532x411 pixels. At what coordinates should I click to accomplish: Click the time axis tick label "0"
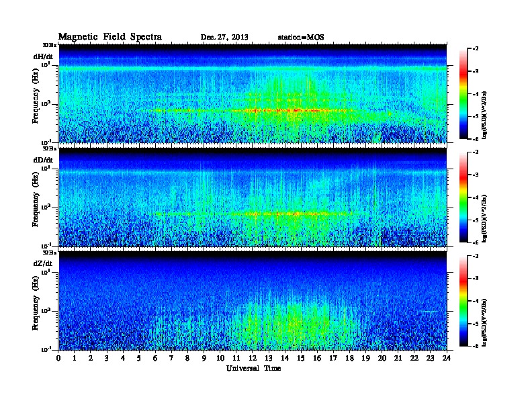[58, 358]
